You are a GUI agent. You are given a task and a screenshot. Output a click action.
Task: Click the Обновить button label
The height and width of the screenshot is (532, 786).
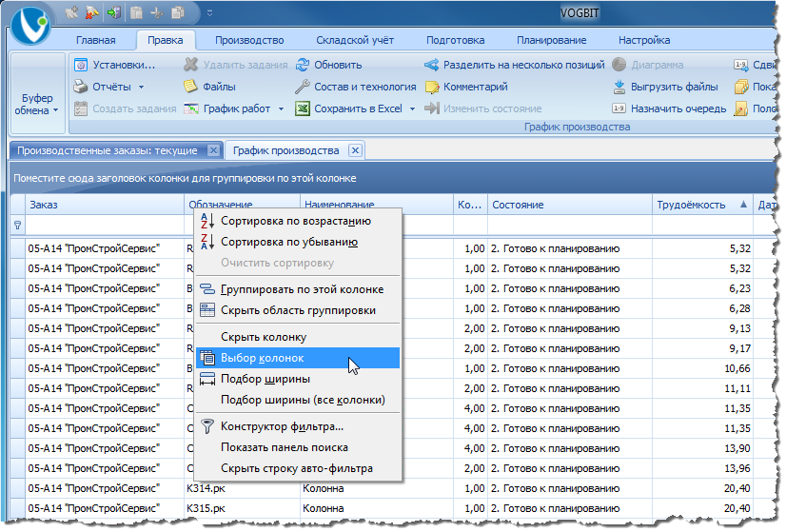tap(338, 65)
